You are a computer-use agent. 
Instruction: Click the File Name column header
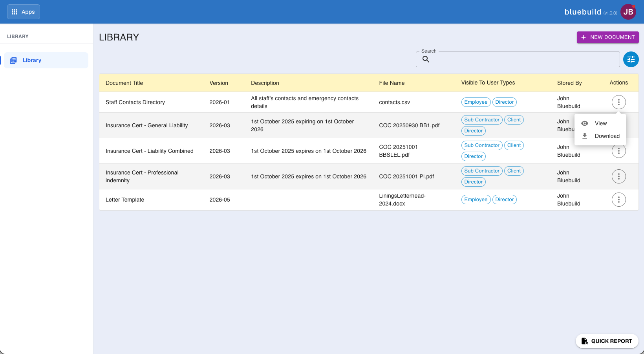coord(392,83)
